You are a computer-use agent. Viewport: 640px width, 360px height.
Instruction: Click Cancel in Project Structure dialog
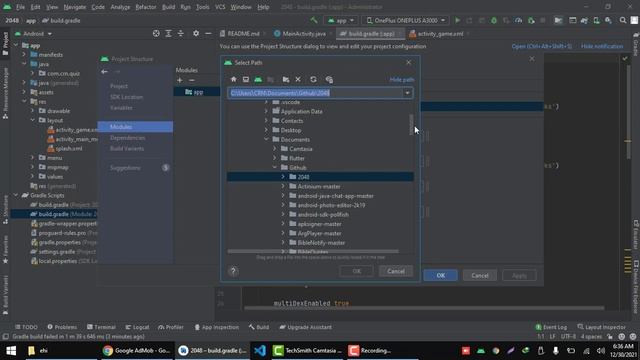coord(480,276)
